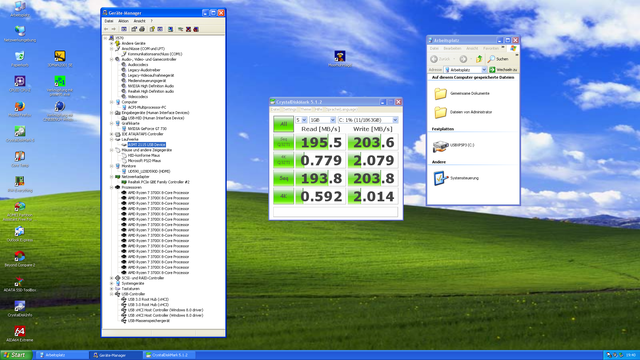Open the test count dropdown in CrystalDiskMark
640x360 pixels.
[304, 120]
